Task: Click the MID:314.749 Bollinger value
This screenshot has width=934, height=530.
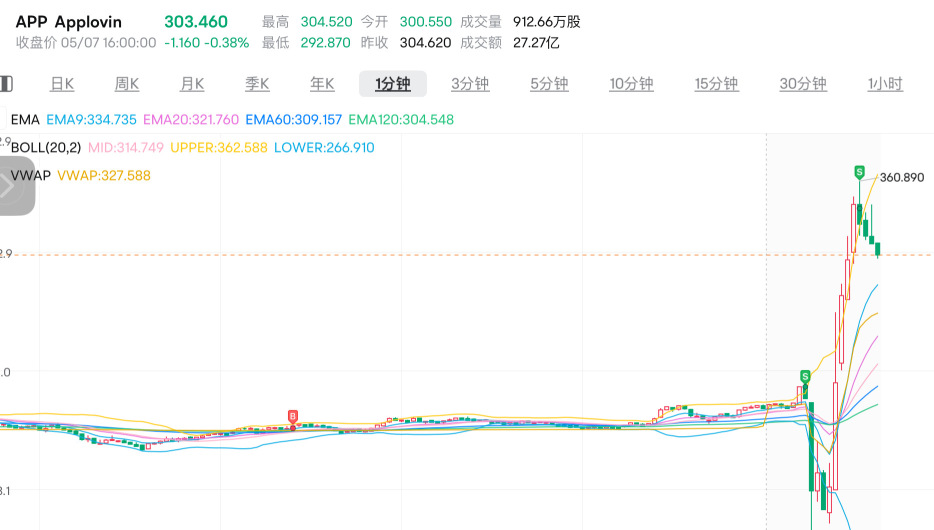Action: click(x=126, y=148)
